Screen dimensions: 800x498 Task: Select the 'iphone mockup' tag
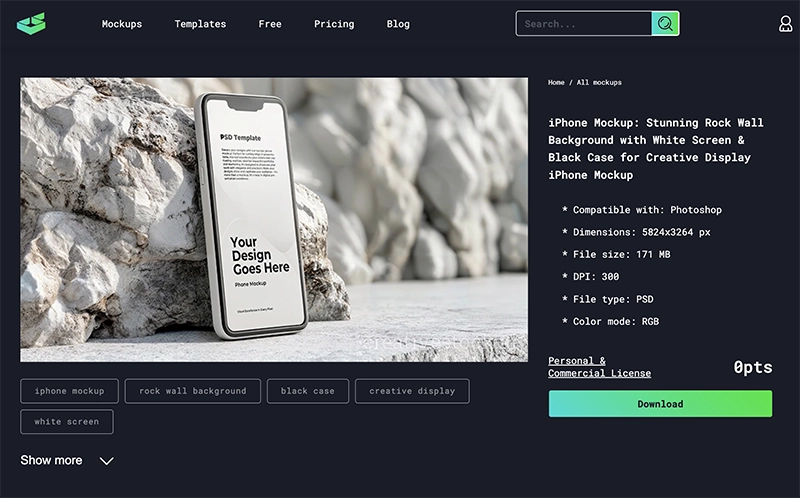point(70,391)
